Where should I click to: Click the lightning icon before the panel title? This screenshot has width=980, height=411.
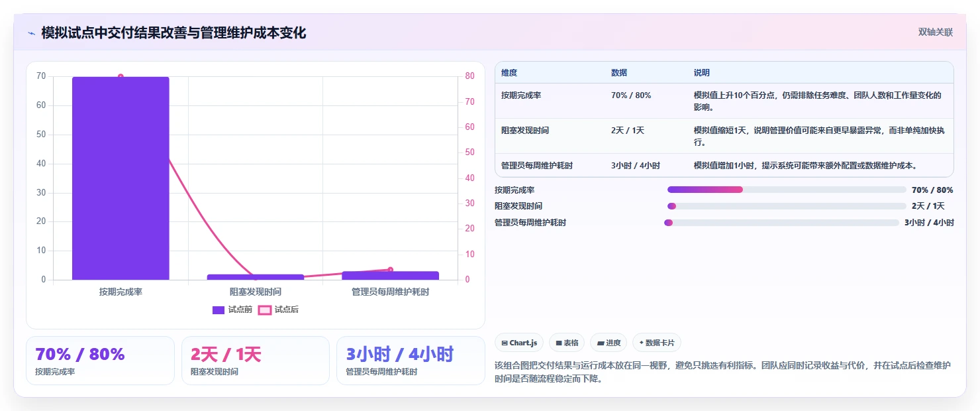[x=31, y=33]
